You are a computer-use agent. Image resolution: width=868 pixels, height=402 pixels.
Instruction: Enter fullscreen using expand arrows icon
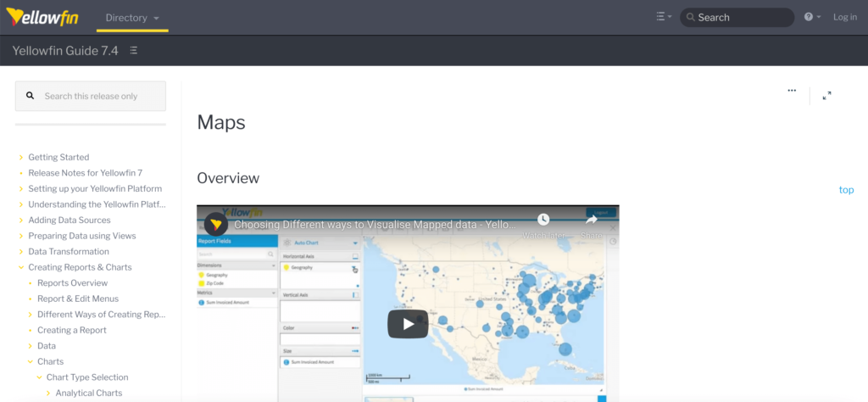pyautogui.click(x=826, y=95)
